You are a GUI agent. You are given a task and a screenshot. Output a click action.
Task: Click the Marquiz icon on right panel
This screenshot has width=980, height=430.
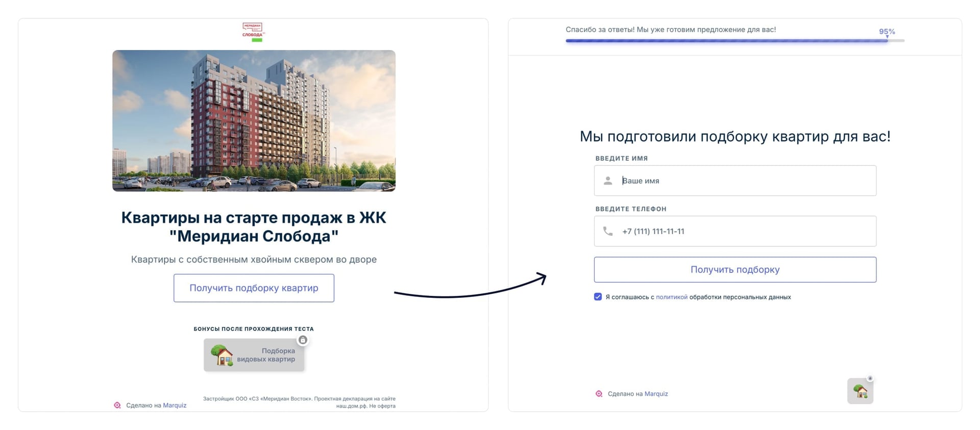[599, 394]
